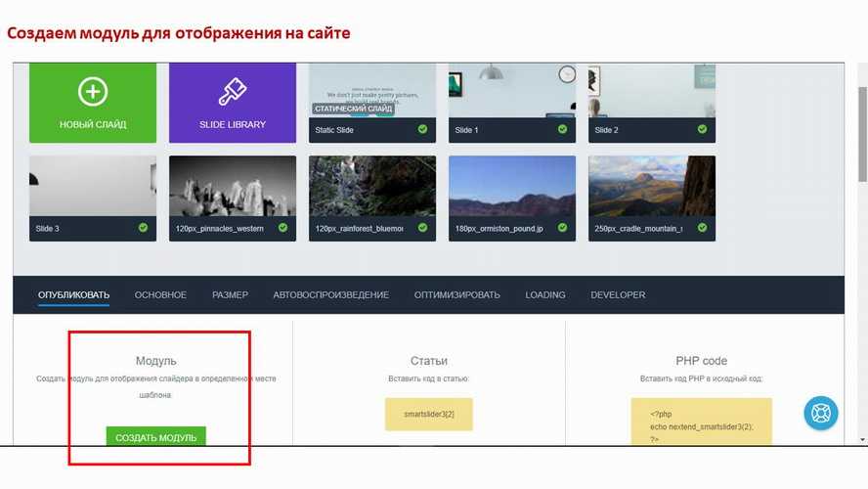Viewport: 868px width, 489px height.
Task: Click checkmark on 250px_cradle_mountain slide
Action: tap(702, 228)
